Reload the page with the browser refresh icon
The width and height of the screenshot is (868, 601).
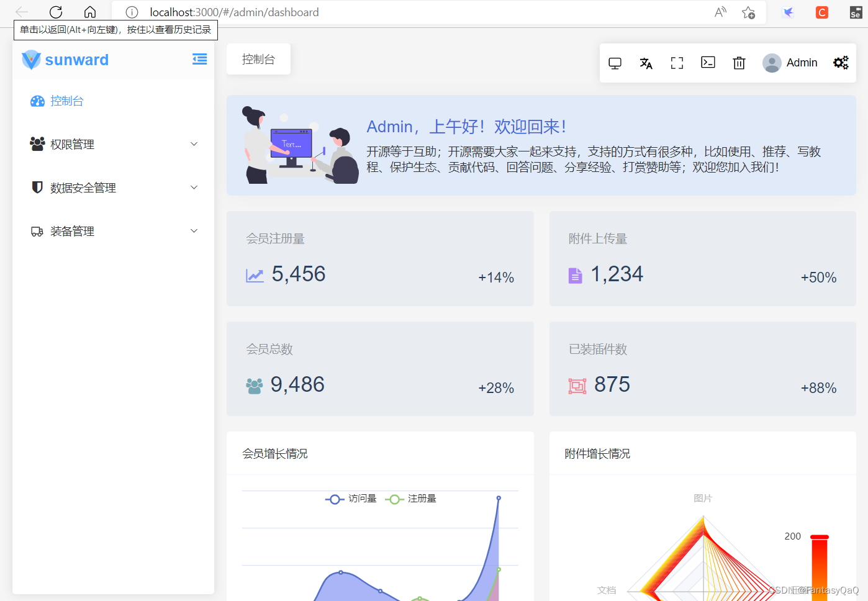click(56, 12)
